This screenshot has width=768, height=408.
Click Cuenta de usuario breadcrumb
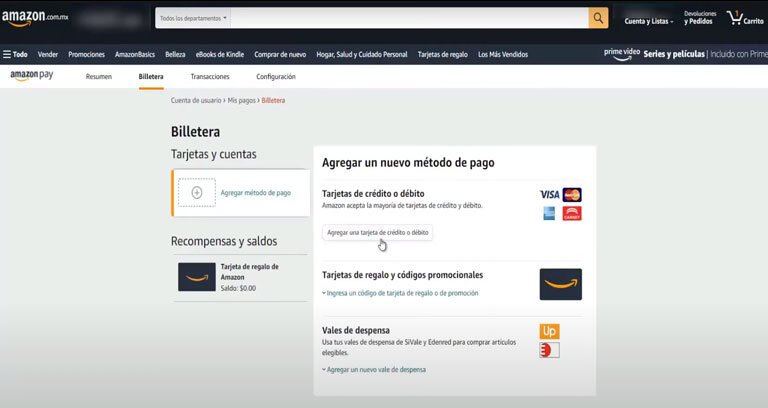[x=196, y=100]
